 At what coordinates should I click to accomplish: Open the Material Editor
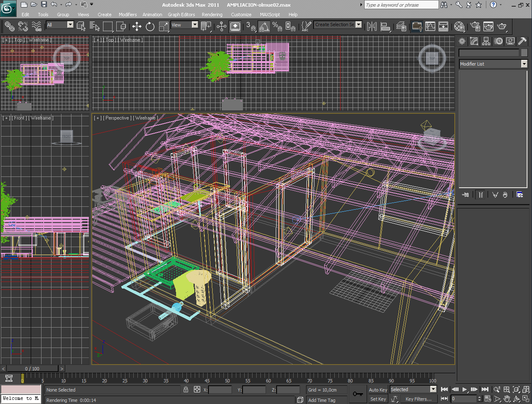(459, 27)
